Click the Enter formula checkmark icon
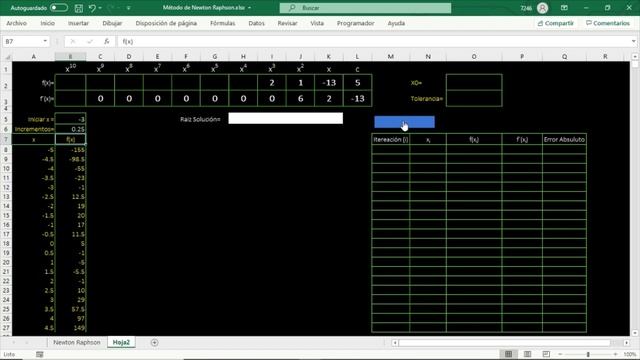The width and height of the screenshot is (640, 360). tap(90, 41)
